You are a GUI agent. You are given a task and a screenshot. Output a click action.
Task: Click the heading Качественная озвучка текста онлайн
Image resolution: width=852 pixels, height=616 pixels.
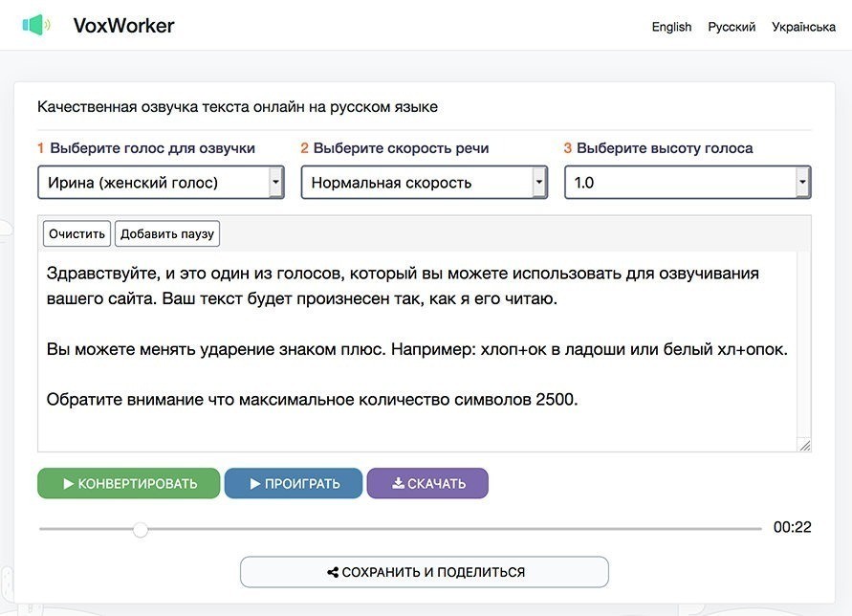coord(237,107)
